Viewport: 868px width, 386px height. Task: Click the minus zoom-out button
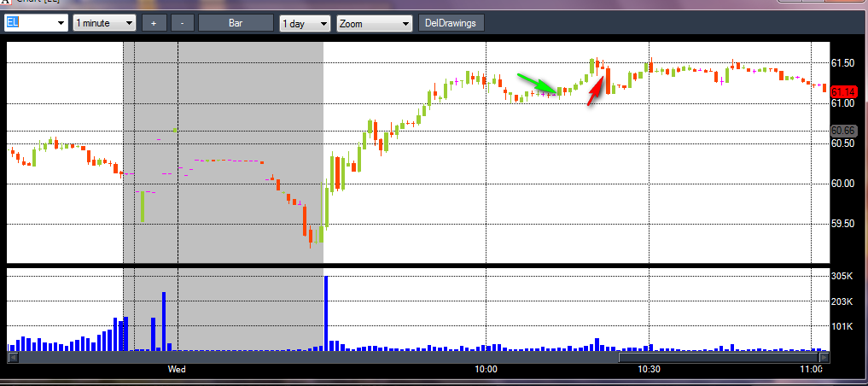coord(182,23)
